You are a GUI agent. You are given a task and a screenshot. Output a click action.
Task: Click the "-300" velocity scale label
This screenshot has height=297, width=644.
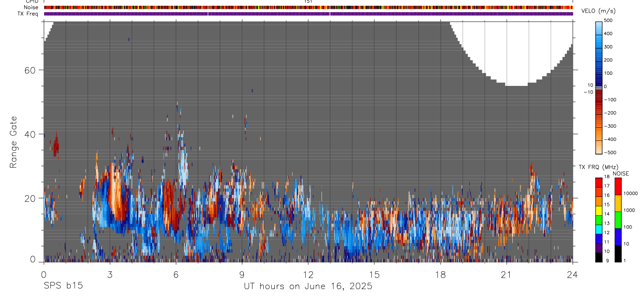611,126
